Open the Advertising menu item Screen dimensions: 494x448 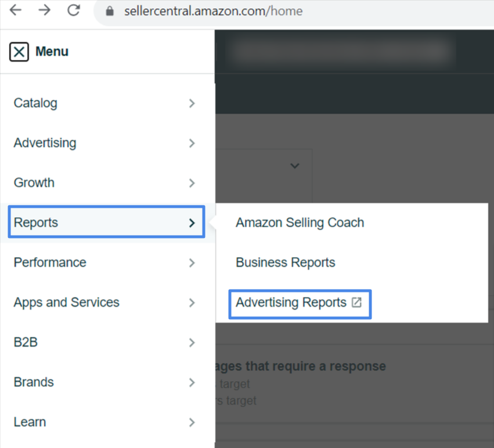(107, 143)
